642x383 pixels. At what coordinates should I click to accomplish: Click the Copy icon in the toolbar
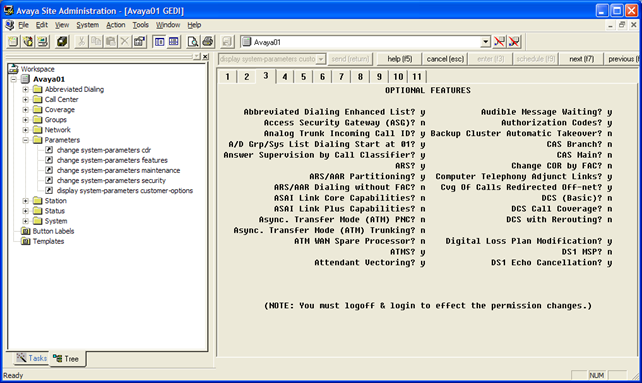pyautogui.click(x=96, y=41)
